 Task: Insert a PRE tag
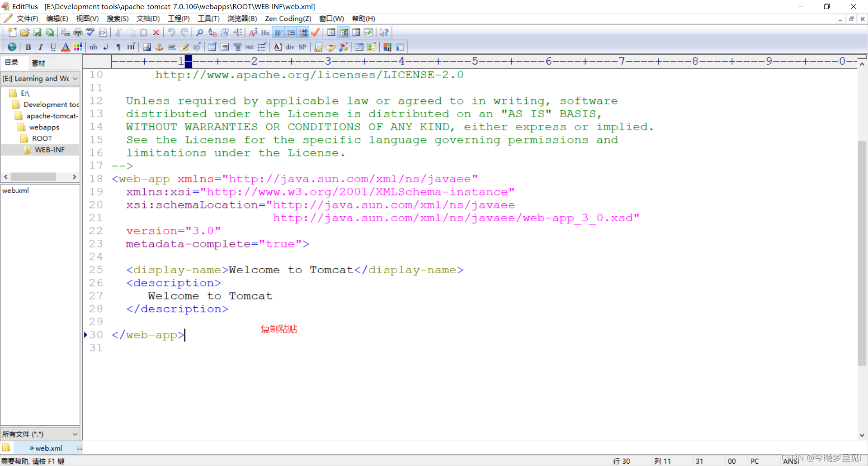pos(250,47)
